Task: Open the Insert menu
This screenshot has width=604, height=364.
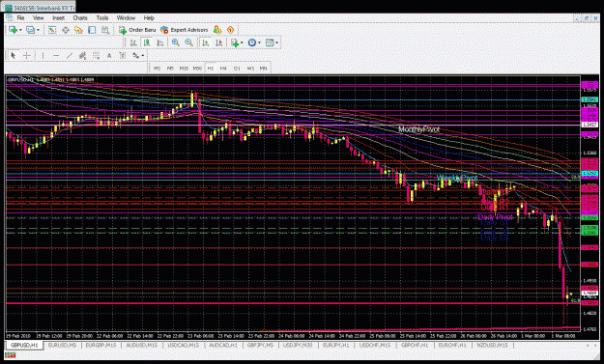Action: 58,17
